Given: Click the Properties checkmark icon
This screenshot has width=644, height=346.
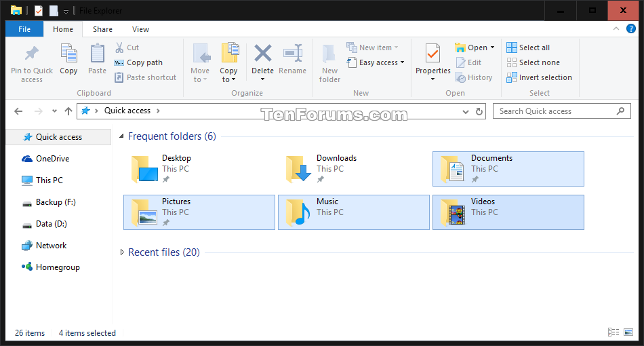Looking at the screenshot, I should point(432,54).
